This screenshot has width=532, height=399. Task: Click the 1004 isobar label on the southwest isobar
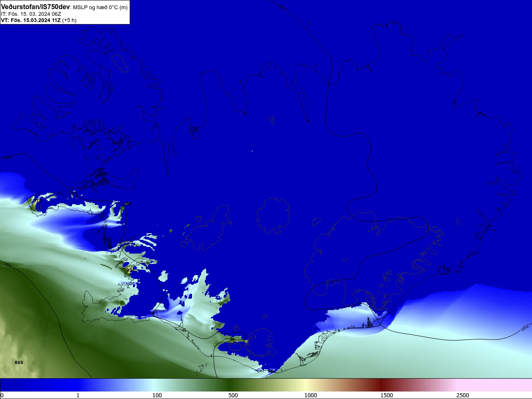point(7,265)
